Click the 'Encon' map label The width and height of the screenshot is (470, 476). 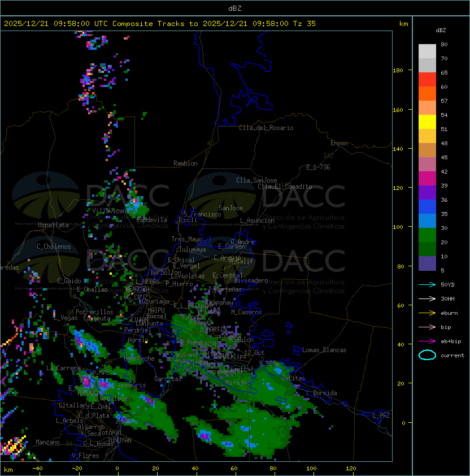339,143
